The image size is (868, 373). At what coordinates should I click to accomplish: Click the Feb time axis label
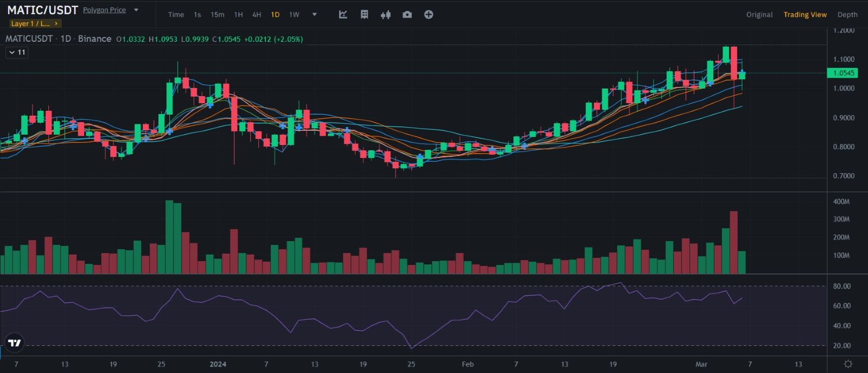pos(468,364)
